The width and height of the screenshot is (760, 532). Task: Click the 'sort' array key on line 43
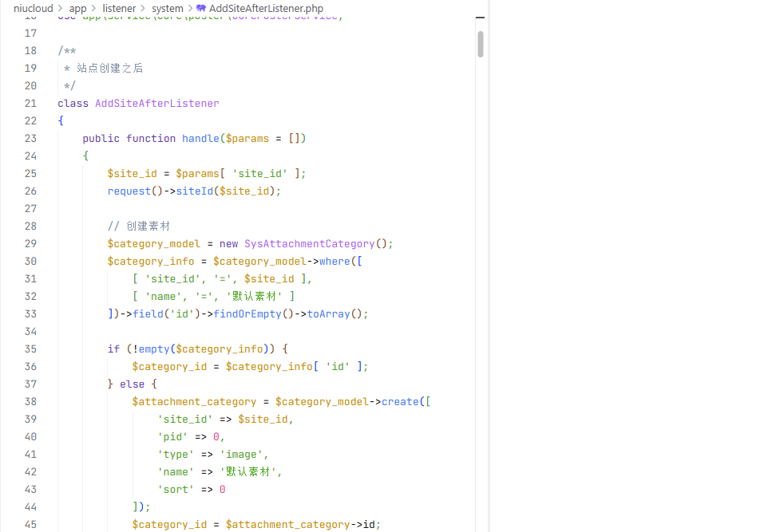coord(176,490)
